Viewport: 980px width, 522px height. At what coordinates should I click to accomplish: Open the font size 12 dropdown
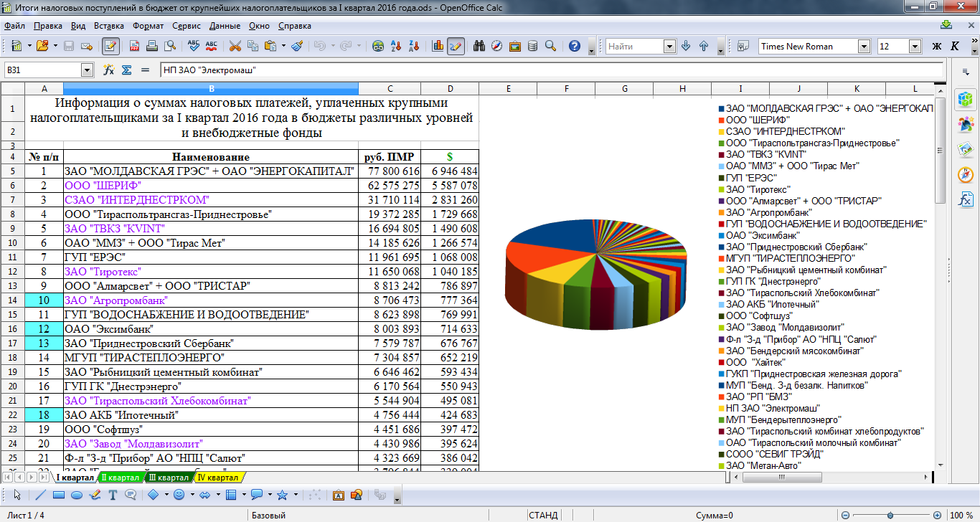915,46
